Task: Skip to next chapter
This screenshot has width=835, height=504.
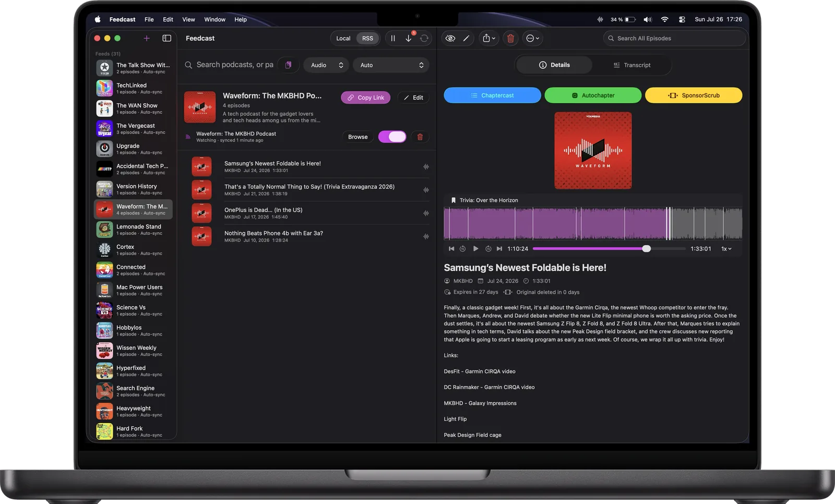Action: pos(499,249)
